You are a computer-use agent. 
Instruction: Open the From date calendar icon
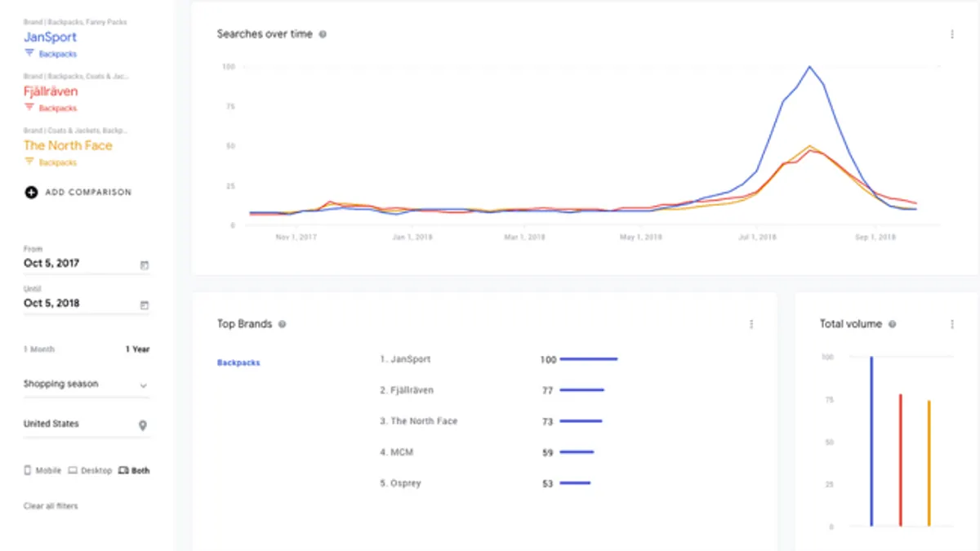(x=145, y=265)
